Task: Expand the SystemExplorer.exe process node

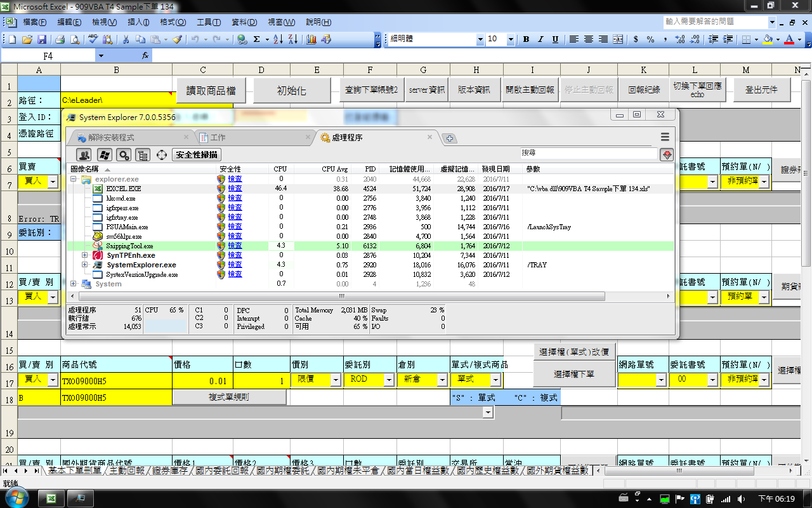Action: [x=85, y=265]
